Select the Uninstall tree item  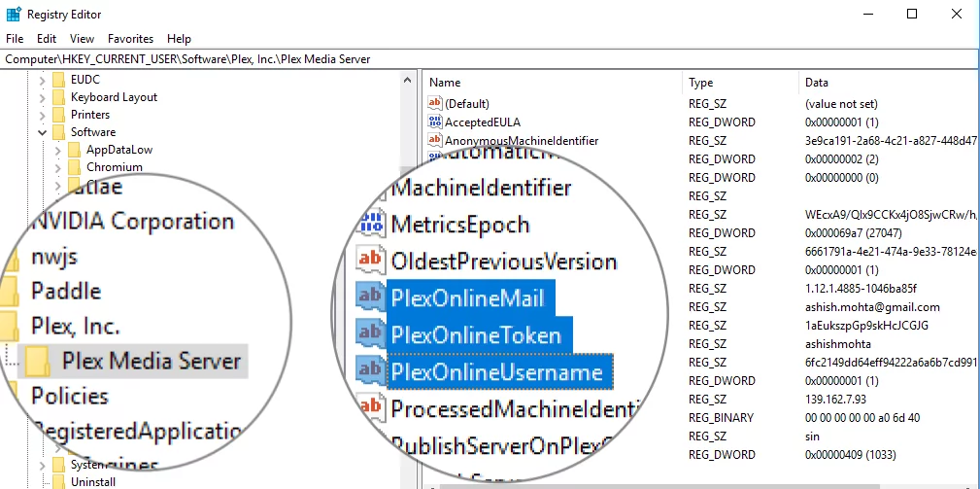pyautogui.click(x=93, y=482)
